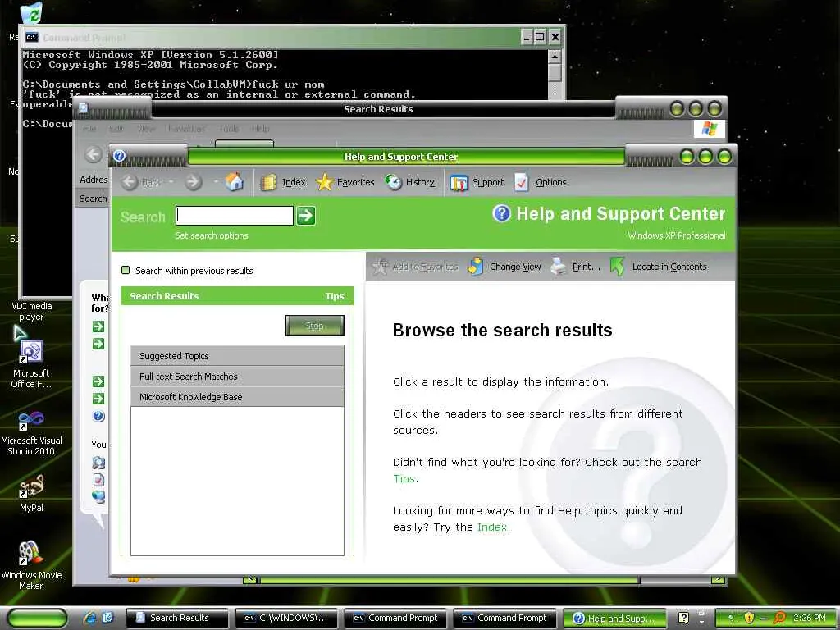Click Tips link in Search Results header
The width and height of the screenshot is (840, 630).
click(x=335, y=295)
